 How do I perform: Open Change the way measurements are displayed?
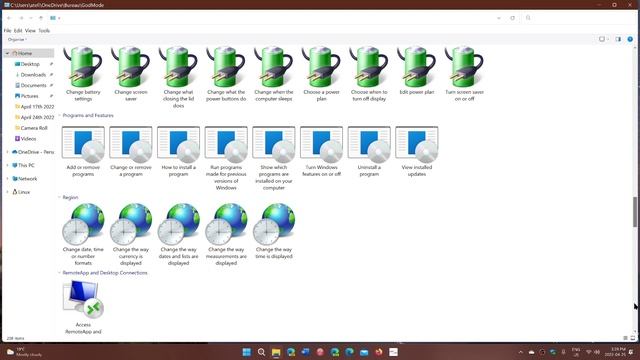click(226, 234)
